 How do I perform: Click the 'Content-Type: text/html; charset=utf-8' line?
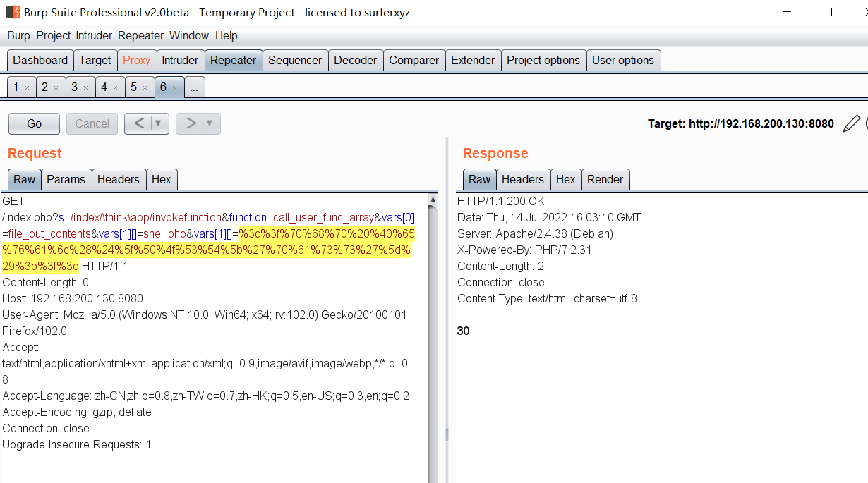coord(548,298)
